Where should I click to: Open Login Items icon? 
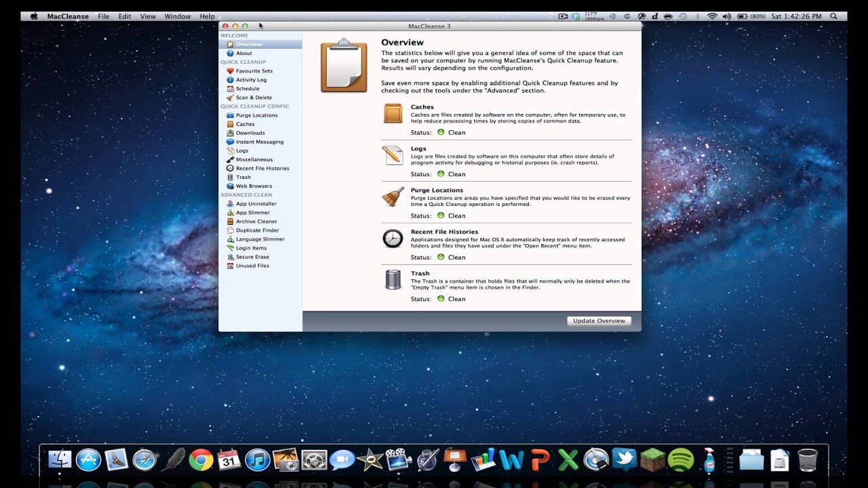[x=230, y=247]
